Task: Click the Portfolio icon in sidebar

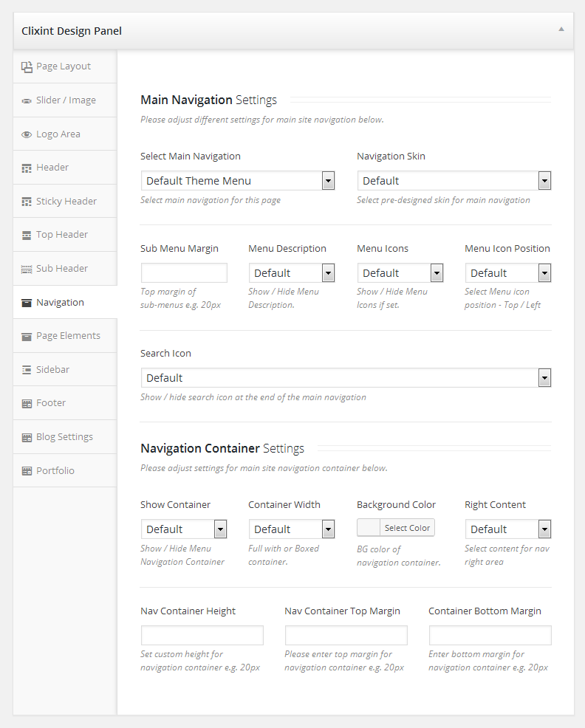Action: pyautogui.click(x=27, y=471)
